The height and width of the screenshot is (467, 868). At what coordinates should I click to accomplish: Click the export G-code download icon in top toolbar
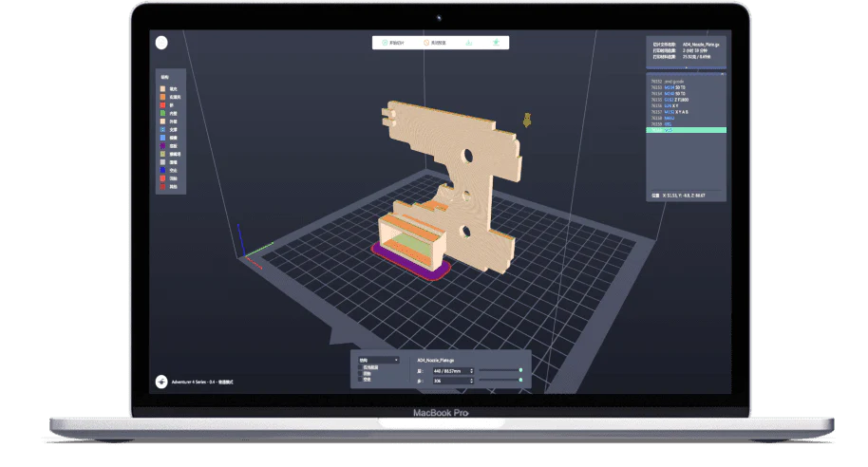pyautogui.click(x=469, y=43)
